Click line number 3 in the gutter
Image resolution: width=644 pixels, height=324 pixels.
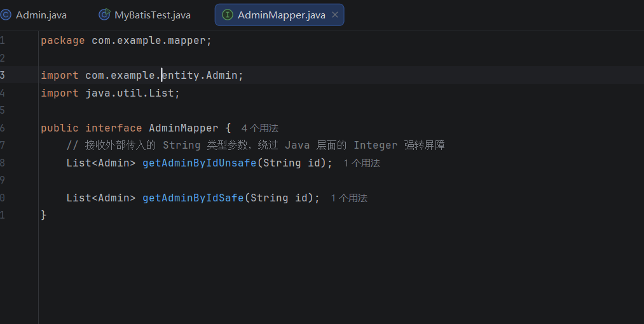point(3,76)
